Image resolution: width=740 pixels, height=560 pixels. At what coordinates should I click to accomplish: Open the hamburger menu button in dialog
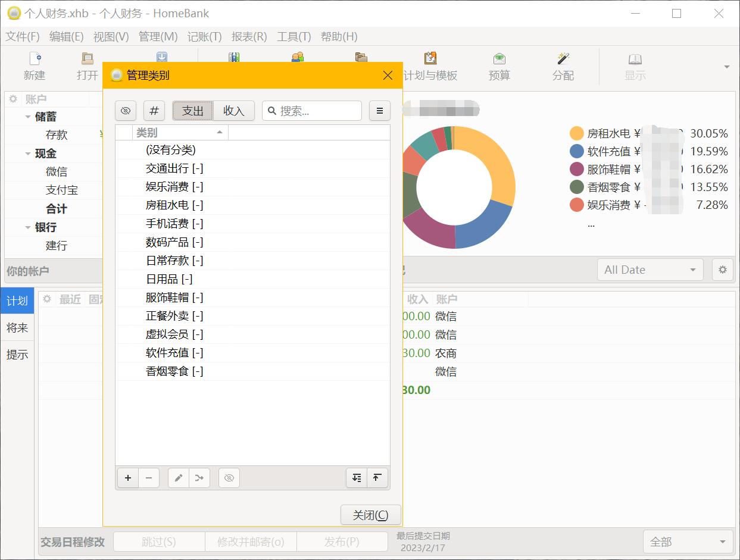click(380, 111)
